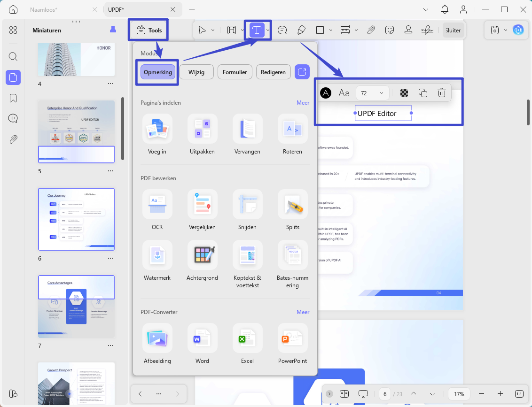Open Koptekst & voettekst tool
The width and height of the screenshot is (532, 407).
click(247, 265)
